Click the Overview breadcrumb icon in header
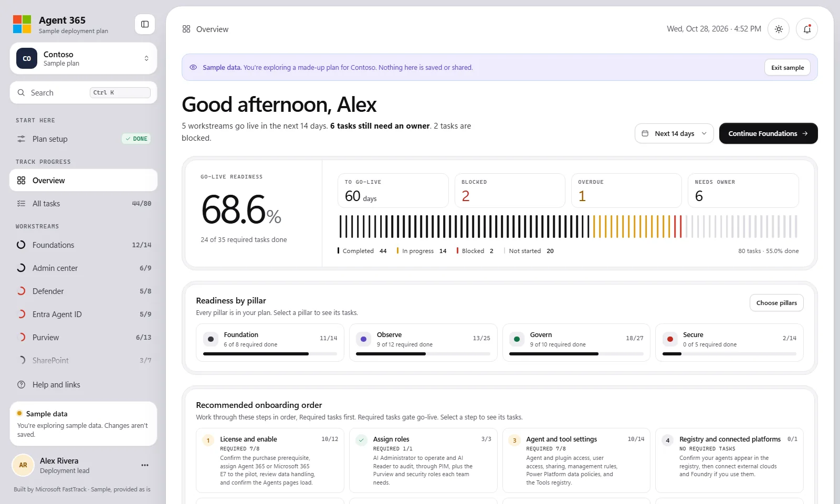Screen dimensions: 840x504 point(186,29)
